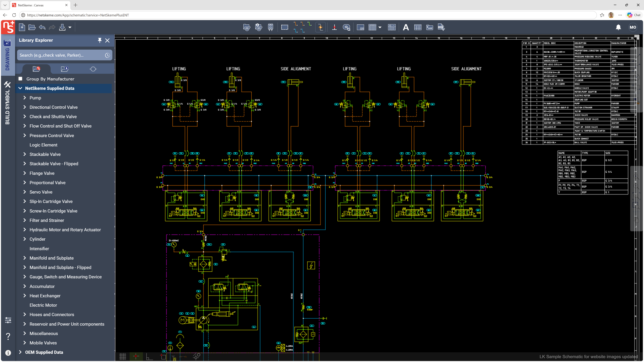Image resolution: width=644 pixels, height=362 pixels.
Task: Click the XML import icon
Action: click(x=430, y=27)
